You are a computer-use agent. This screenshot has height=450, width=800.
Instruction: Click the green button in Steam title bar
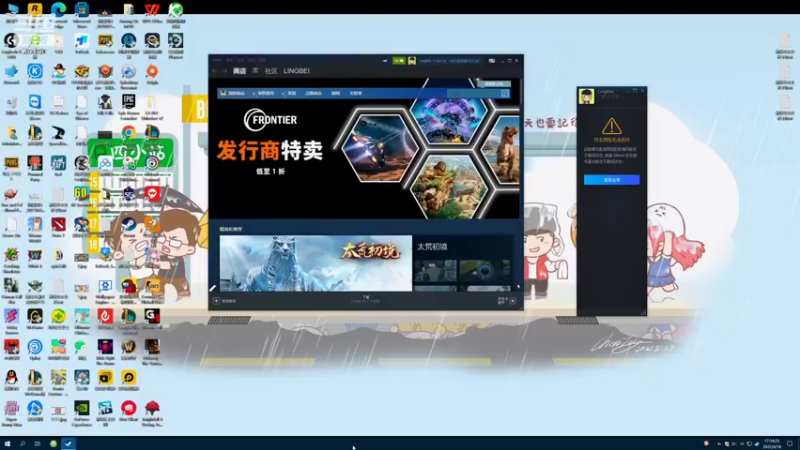398,61
